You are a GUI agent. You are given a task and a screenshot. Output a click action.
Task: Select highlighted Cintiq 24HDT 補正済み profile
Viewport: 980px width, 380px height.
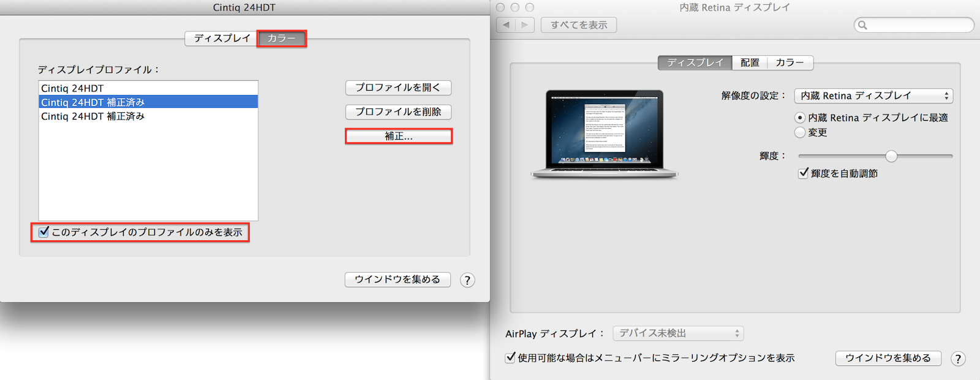point(148,102)
